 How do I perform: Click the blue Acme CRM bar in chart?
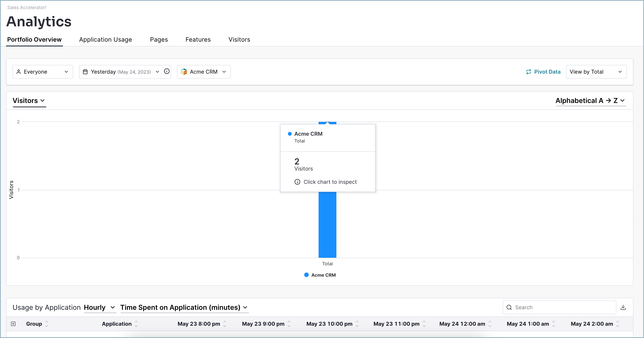point(327,225)
